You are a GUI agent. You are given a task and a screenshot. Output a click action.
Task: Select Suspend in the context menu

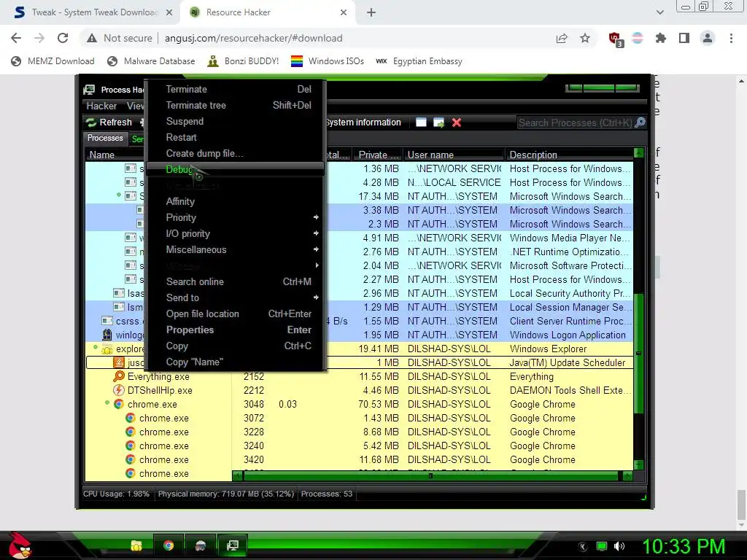coord(236,122)
